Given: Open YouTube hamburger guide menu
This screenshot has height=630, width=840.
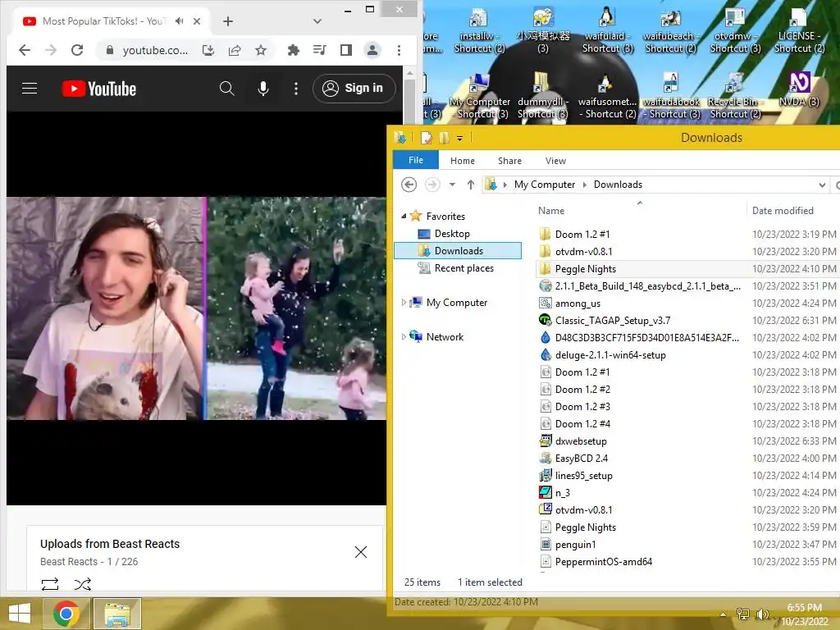Looking at the screenshot, I should click(30, 89).
